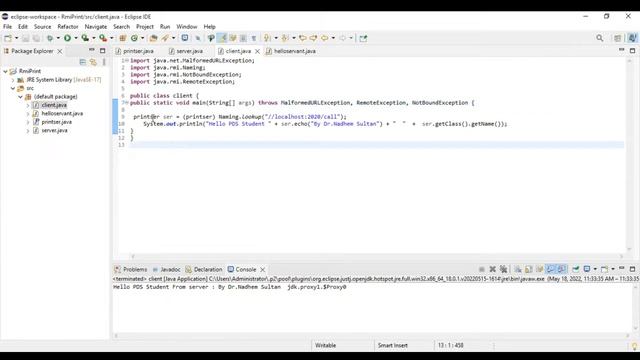Viewport: 640px width, 360px height.
Task: Open the Refactor menu
Action: pyautogui.click(x=68, y=27)
